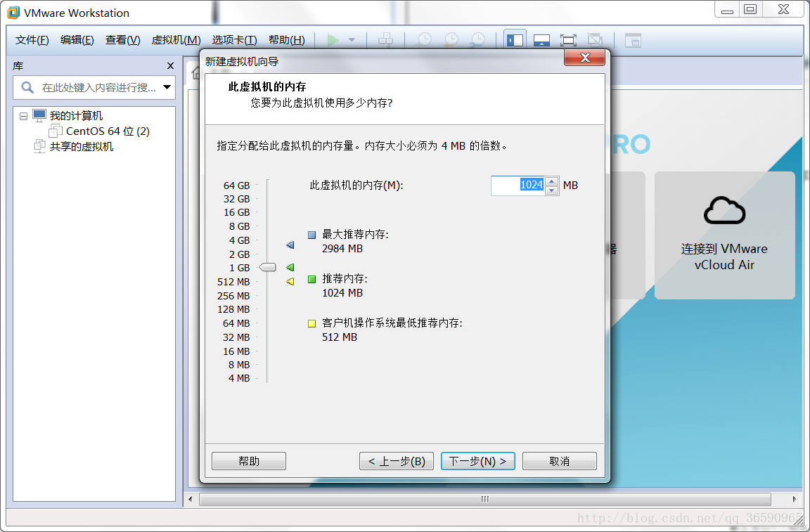Screen dimensions: 810x532
Task: Click the Unity mode toolbar icon
Action: pos(595,40)
